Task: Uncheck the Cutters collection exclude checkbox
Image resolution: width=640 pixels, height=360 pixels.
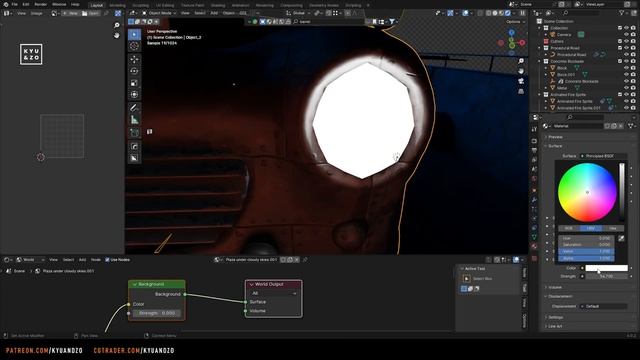Action: (620, 41)
